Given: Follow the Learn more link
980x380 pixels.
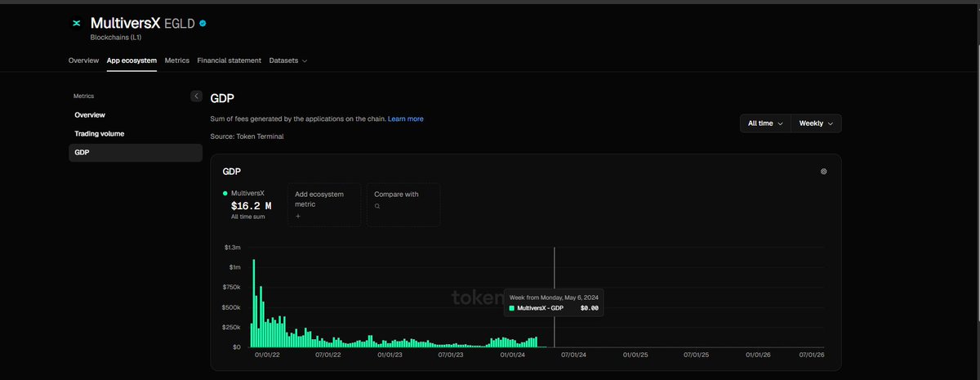Looking at the screenshot, I should [405, 119].
